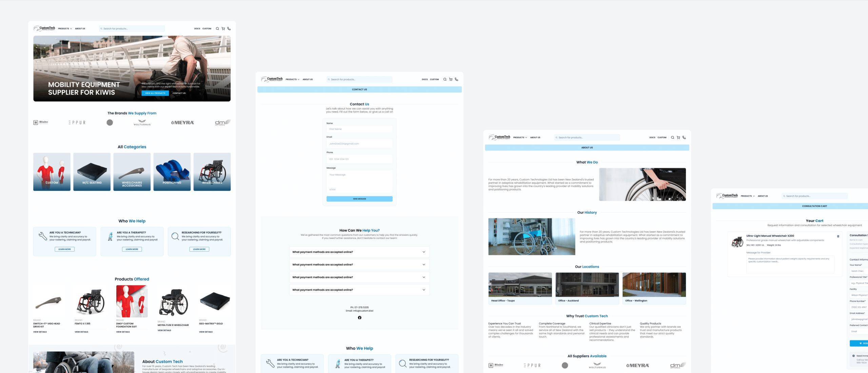Screen dimensions: 868x373
Task: Click the MEYRA logo on the About Us page
Action: 637,366
